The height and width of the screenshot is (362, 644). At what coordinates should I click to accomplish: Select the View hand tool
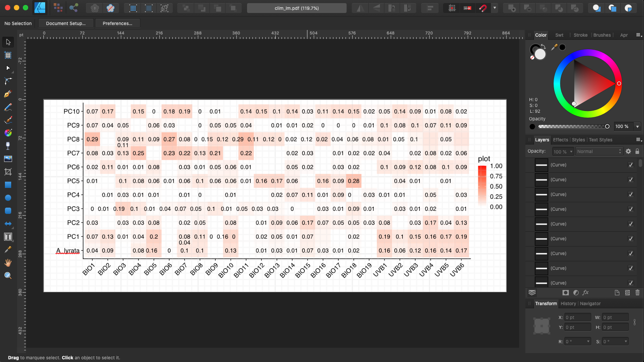(x=8, y=263)
